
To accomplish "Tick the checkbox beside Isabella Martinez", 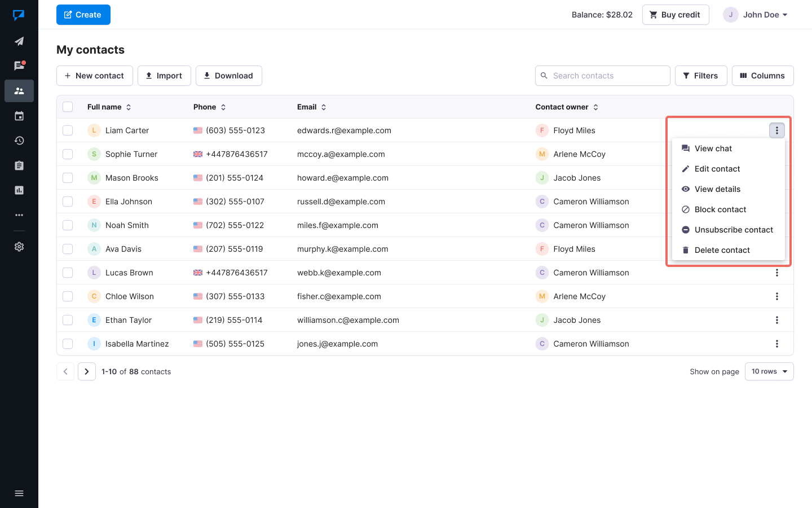I will point(68,344).
